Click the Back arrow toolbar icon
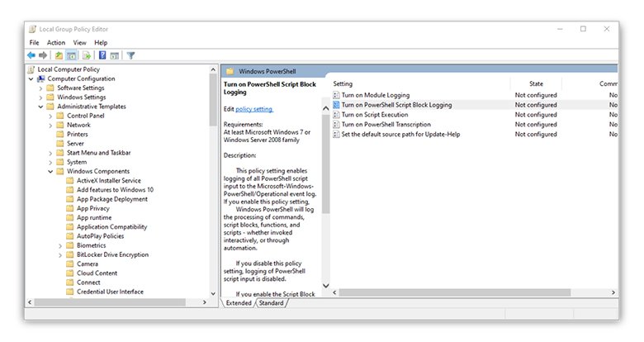The height and width of the screenshot is (342, 644). 31,55
